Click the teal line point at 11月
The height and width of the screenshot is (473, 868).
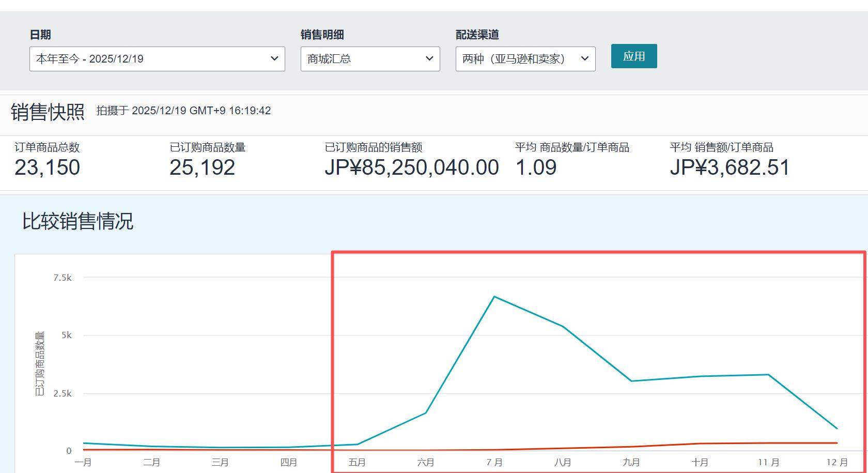[769, 375]
